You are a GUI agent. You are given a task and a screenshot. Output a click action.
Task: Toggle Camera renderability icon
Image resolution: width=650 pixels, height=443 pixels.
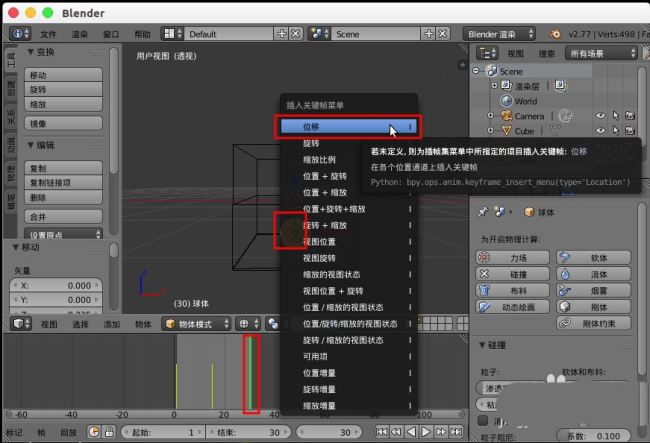630,116
